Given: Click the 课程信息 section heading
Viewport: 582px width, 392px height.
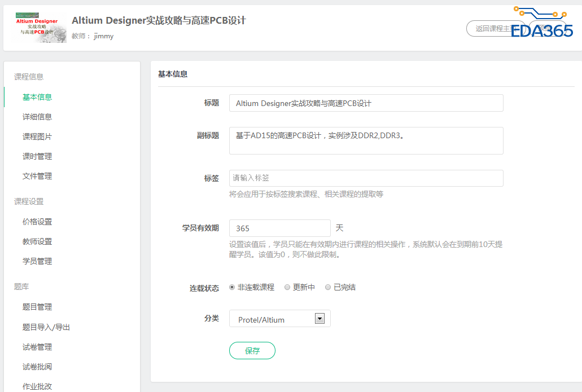Looking at the screenshot, I should pos(29,77).
